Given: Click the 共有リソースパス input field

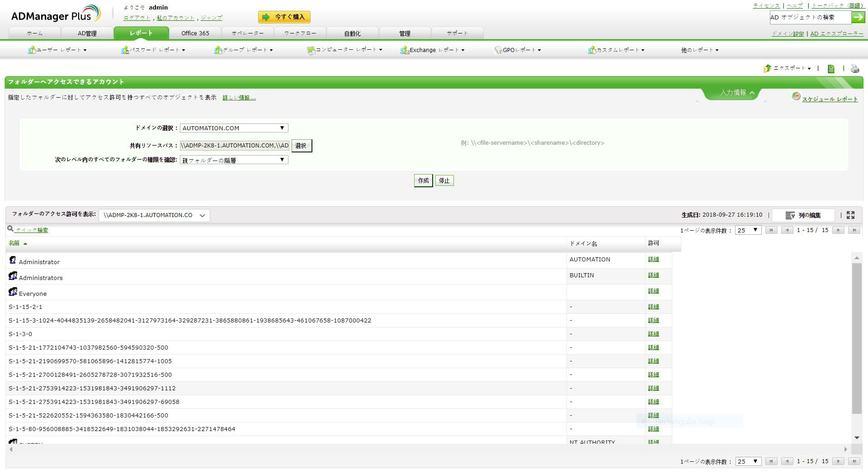Looking at the screenshot, I should click(233, 145).
